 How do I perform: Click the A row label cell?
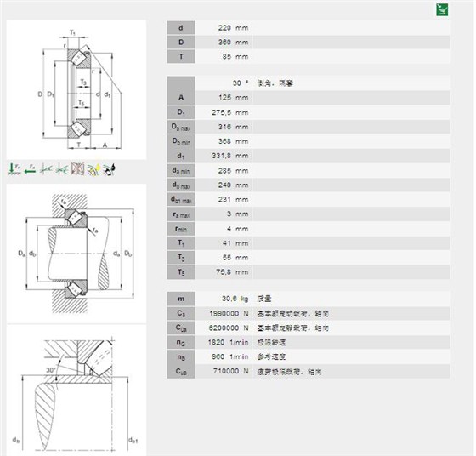point(181,98)
